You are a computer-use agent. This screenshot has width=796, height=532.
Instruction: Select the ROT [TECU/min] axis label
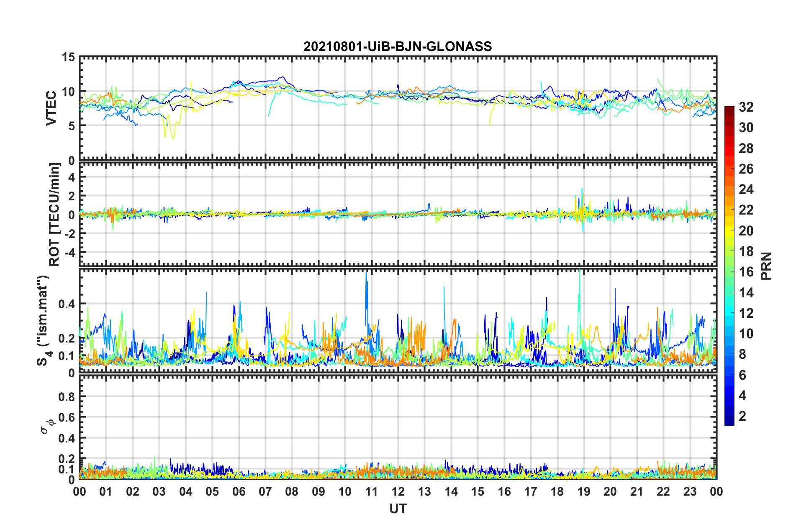pyautogui.click(x=54, y=215)
